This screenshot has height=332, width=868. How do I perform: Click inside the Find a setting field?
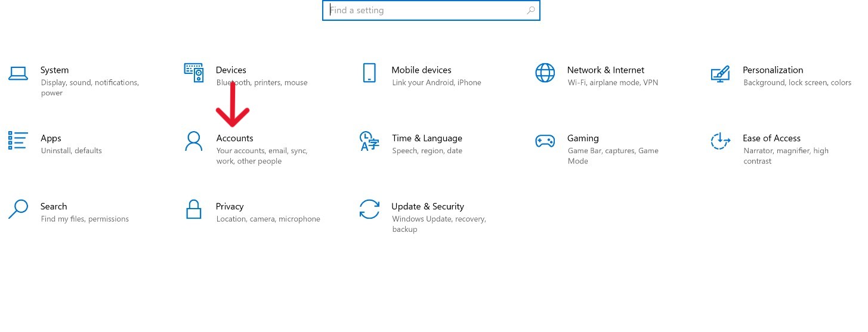click(x=424, y=11)
